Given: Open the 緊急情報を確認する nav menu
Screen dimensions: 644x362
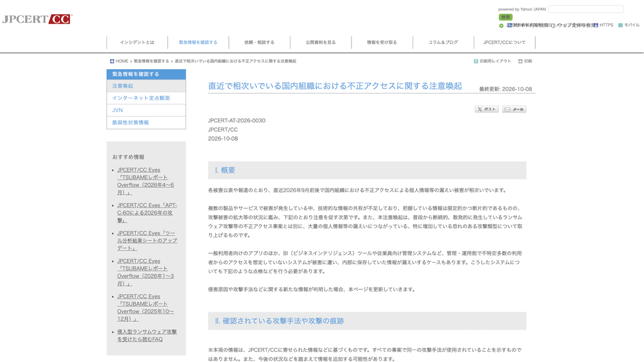Looking at the screenshot, I should [x=198, y=42].
